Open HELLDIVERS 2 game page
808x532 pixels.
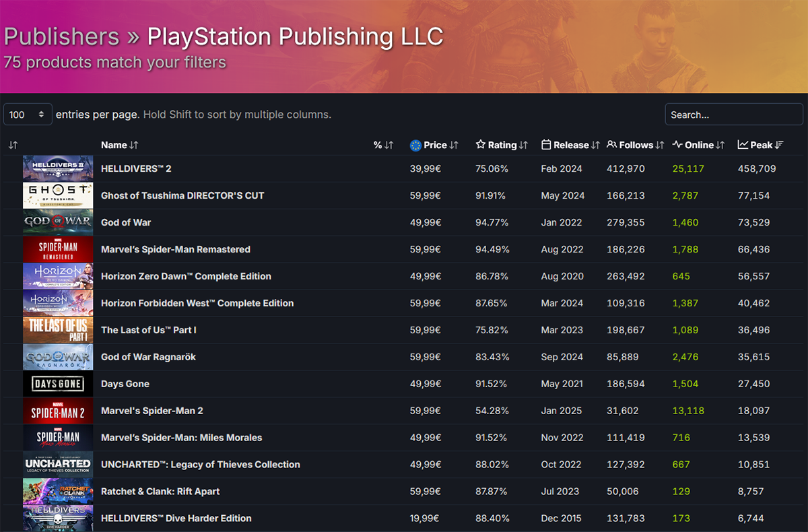coord(136,168)
